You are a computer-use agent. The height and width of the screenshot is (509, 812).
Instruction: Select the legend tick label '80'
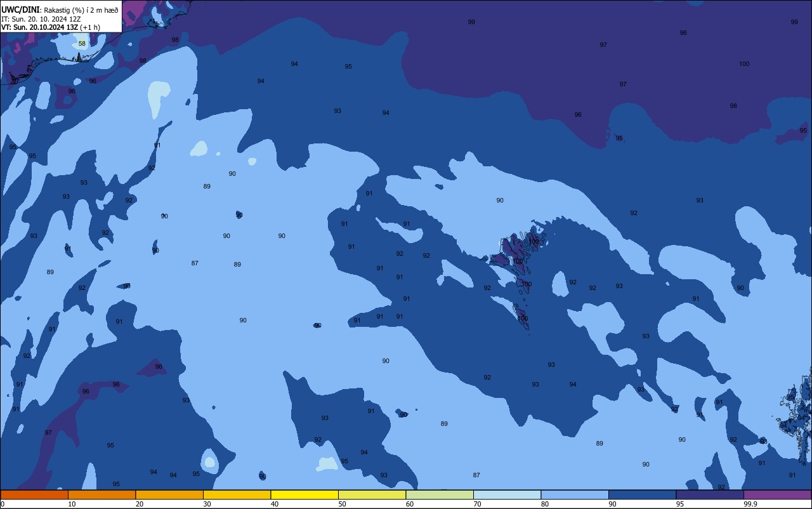tap(545, 504)
